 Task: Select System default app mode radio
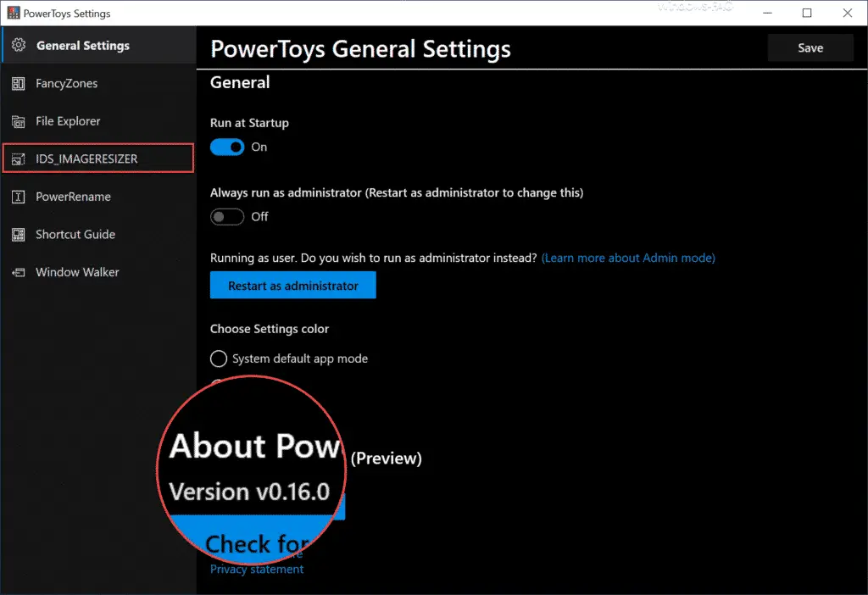pos(219,359)
